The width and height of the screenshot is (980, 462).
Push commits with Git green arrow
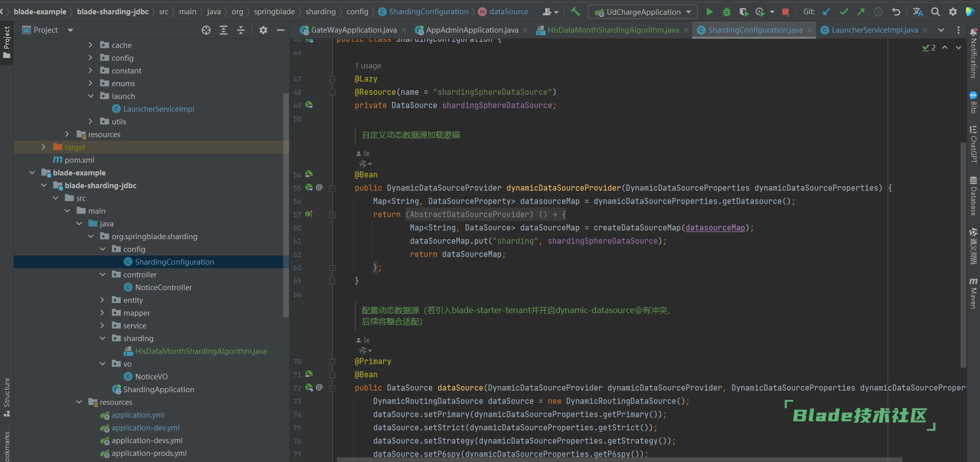pyautogui.click(x=861, y=12)
